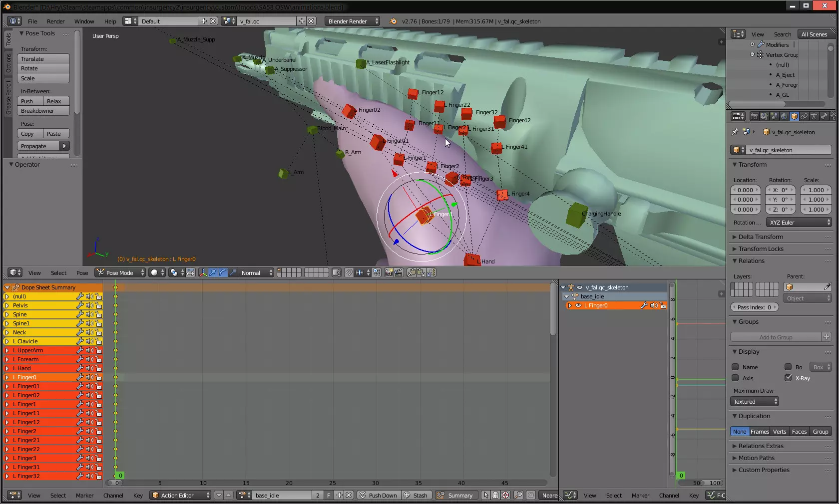Screen dimensions: 839x504
Task: Click the Pass Index value slider
Action: (754, 307)
